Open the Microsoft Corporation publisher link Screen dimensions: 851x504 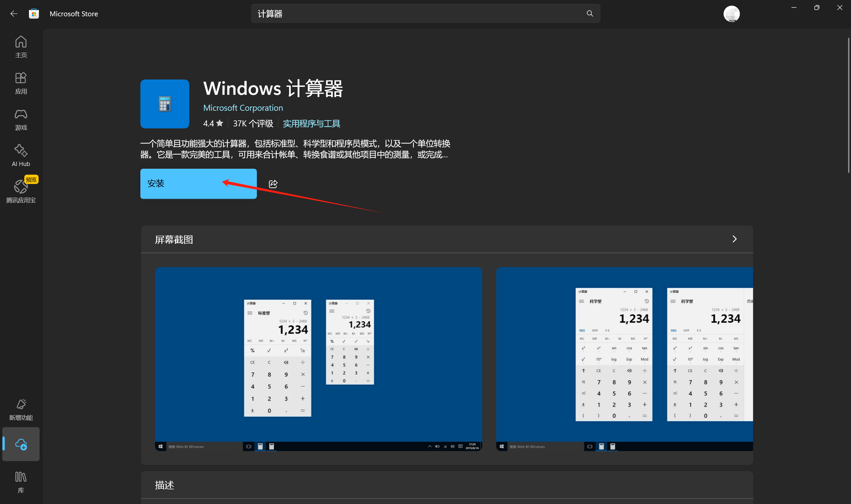click(x=243, y=108)
